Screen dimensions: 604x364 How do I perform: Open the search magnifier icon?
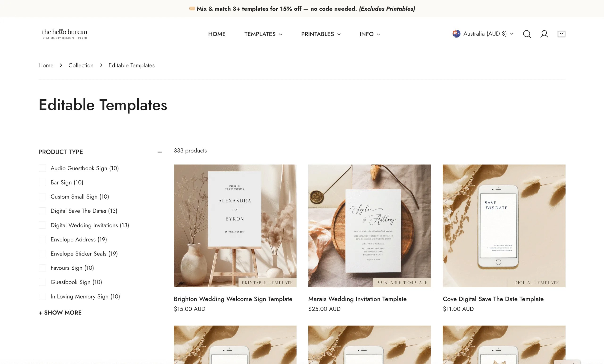click(x=527, y=34)
